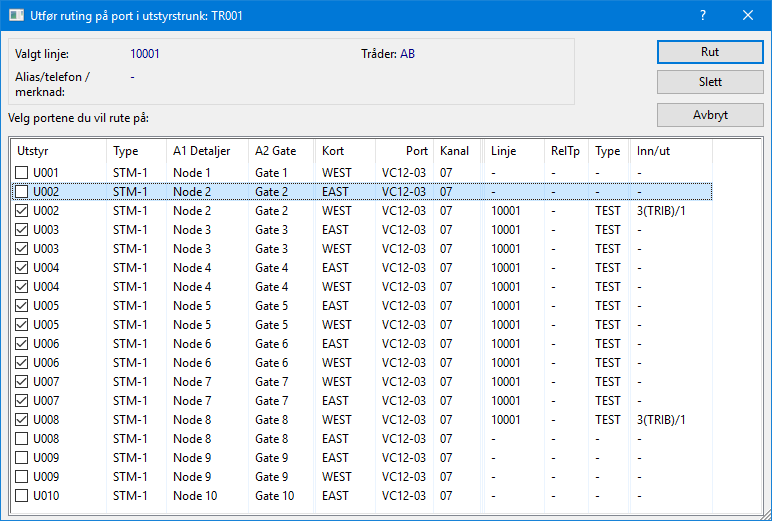Click the Inn/ut column header
Viewport: 772px width, 521px height.
(671, 151)
